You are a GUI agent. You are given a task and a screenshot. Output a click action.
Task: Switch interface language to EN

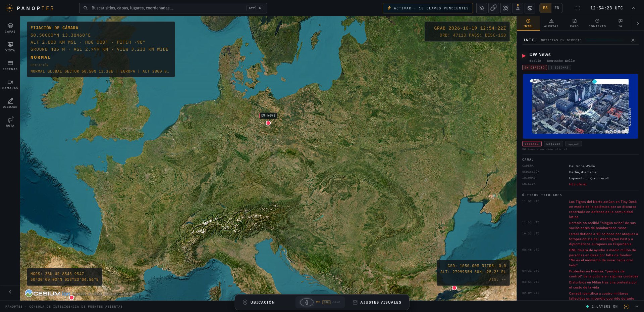pyautogui.click(x=557, y=8)
